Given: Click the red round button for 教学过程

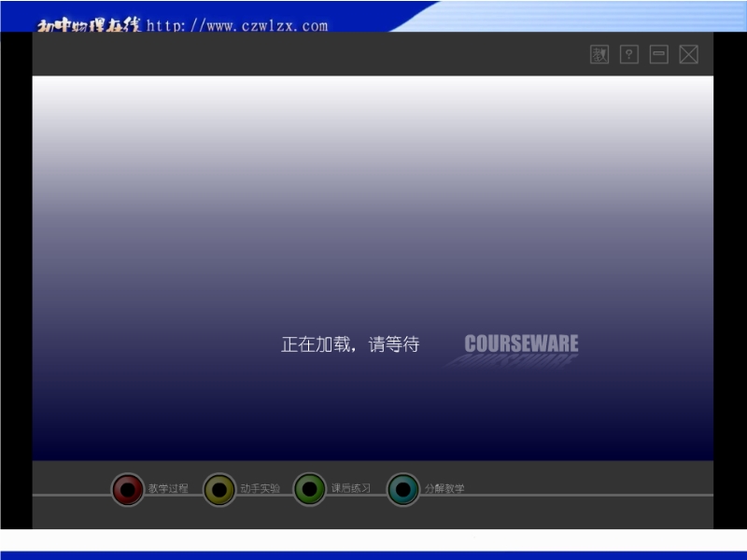Looking at the screenshot, I should (x=128, y=489).
